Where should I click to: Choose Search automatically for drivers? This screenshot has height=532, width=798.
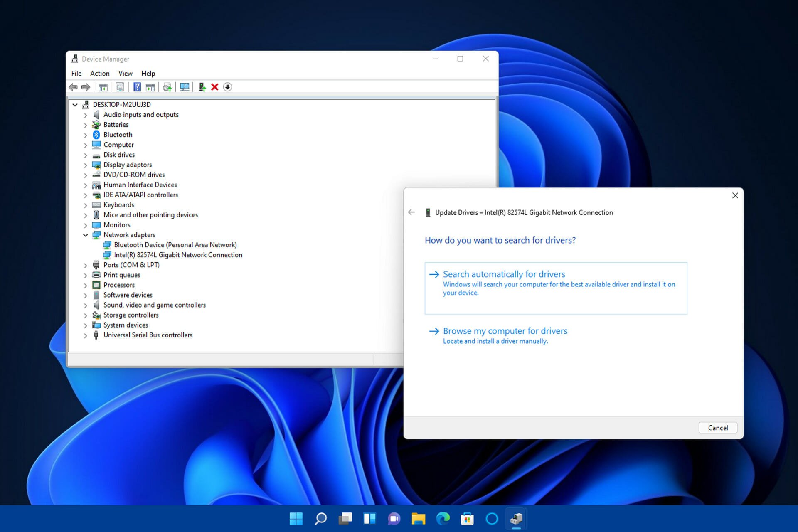(x=504, y=274)
